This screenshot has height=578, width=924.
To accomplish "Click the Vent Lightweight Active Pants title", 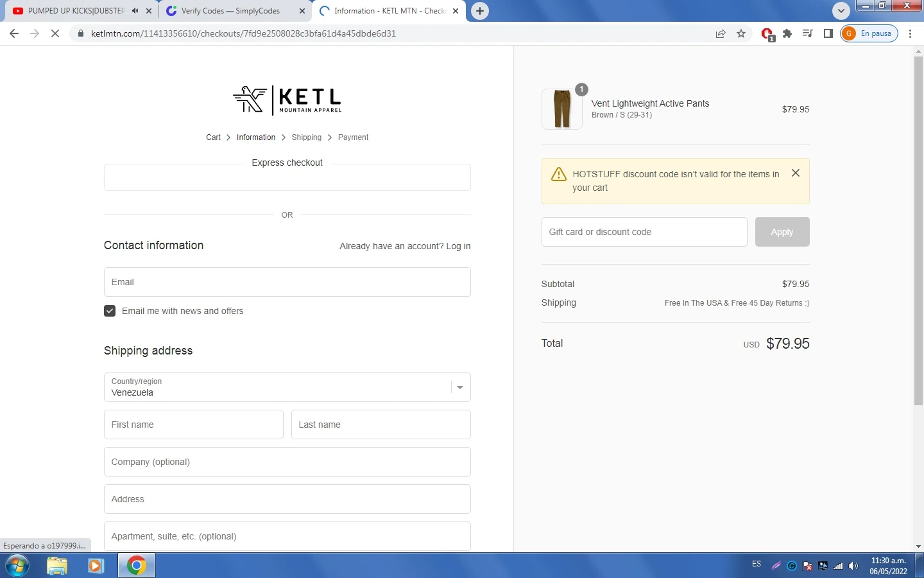I will pos(650,103).
